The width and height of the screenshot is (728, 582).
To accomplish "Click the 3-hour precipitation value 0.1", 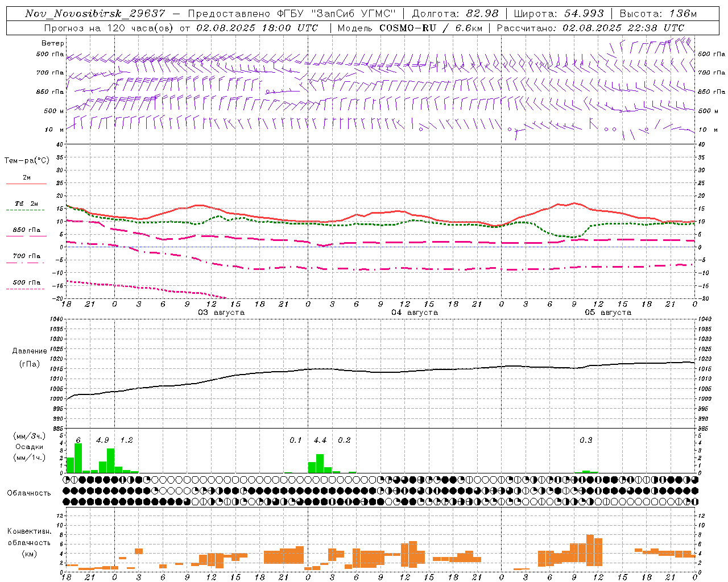I will click(x=296, y=440).
